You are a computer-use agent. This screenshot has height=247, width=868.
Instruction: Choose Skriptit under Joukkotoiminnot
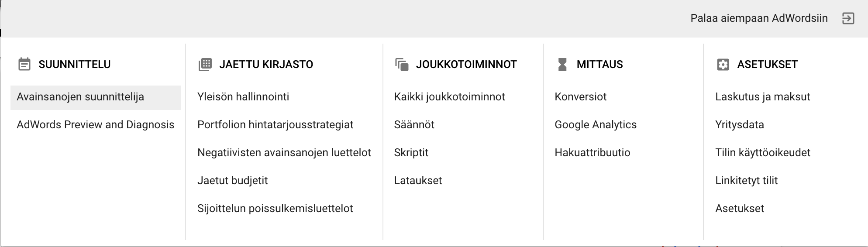click(x=411, y=153)
